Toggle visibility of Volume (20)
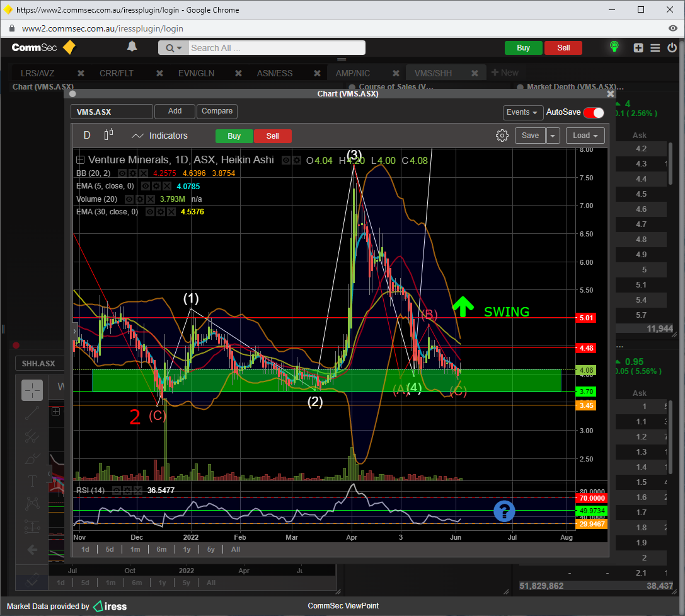The image size is (685, 616). (129, 199)
